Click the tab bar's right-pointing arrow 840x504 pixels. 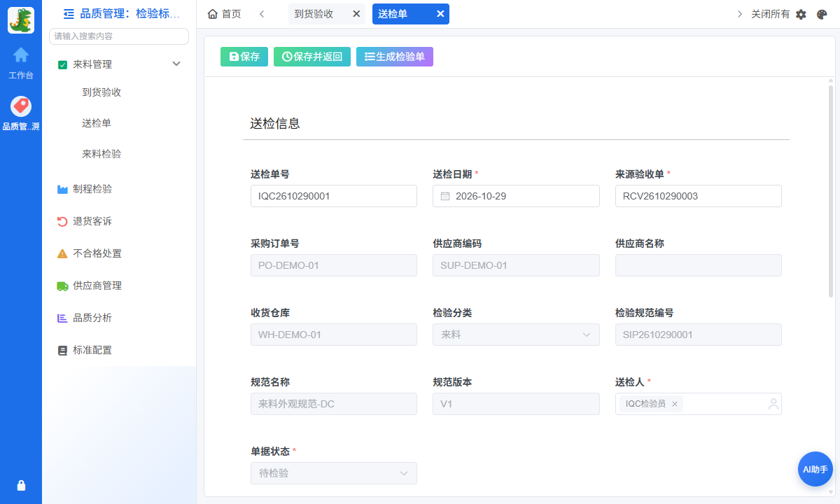[x=740, y=14]
